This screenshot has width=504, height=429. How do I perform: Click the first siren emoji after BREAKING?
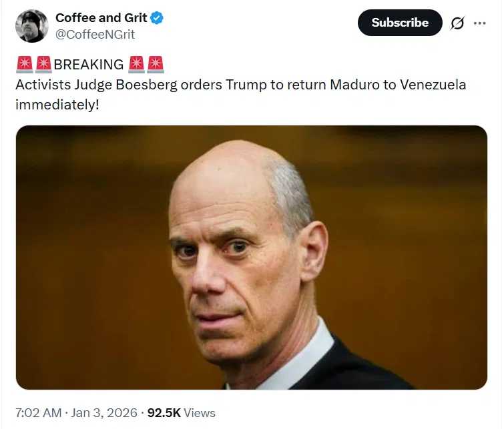pyautogui.click(x=136, y=64)
